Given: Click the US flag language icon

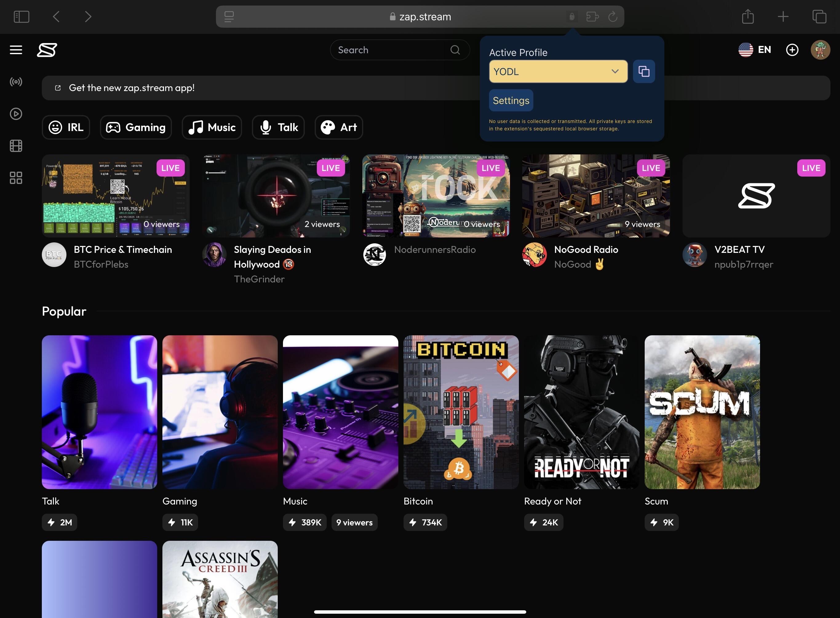Looking at the screenshot, I should coord(745,50).
